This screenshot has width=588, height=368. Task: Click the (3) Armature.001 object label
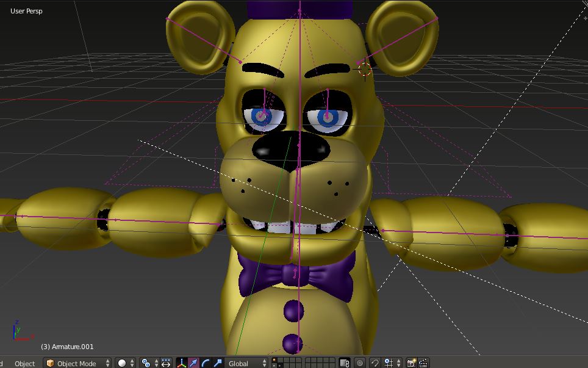pyautogui.click(x=67, y=347)
